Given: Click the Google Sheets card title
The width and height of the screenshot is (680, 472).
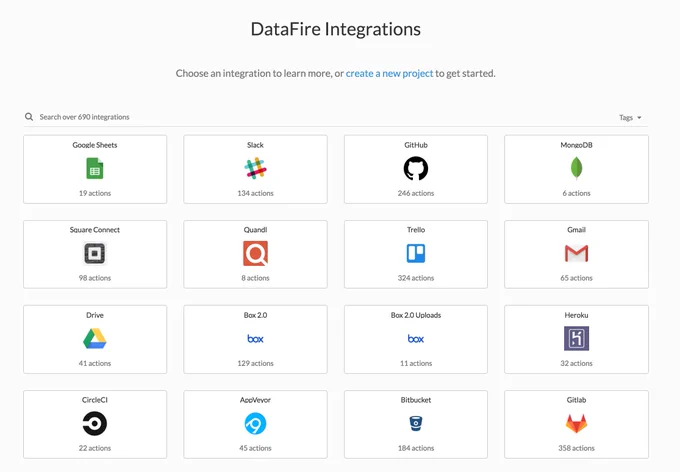Looking at the screenshot, I should [x=95, y=145].
